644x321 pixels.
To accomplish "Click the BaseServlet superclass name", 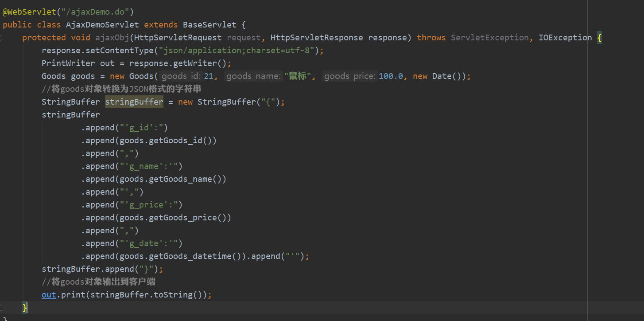I will coord(209,25).
